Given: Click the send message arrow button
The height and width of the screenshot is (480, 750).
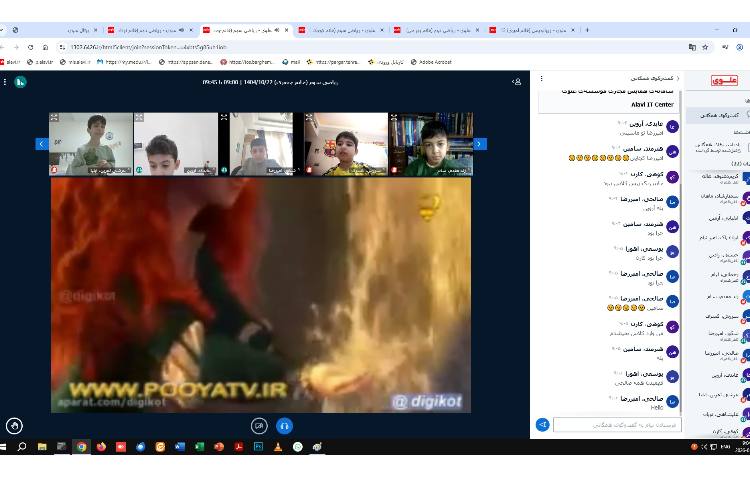Looking at the screenshot, I should tap(543, 425).
